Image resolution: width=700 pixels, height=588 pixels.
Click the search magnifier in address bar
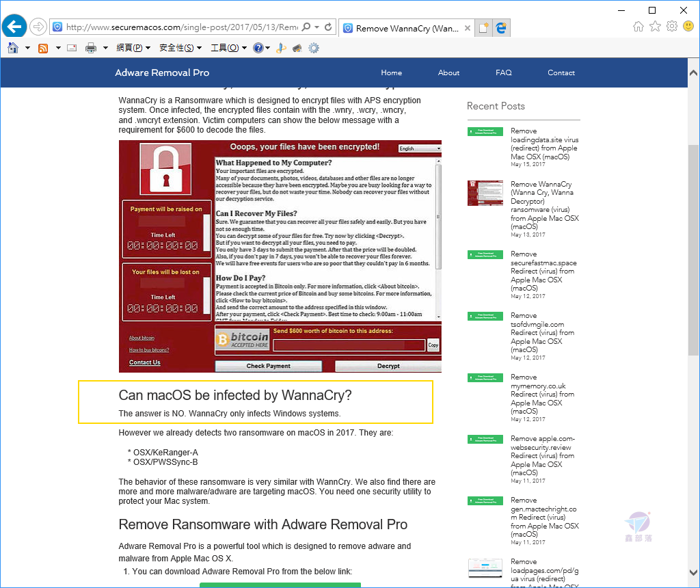click(306, 27)
